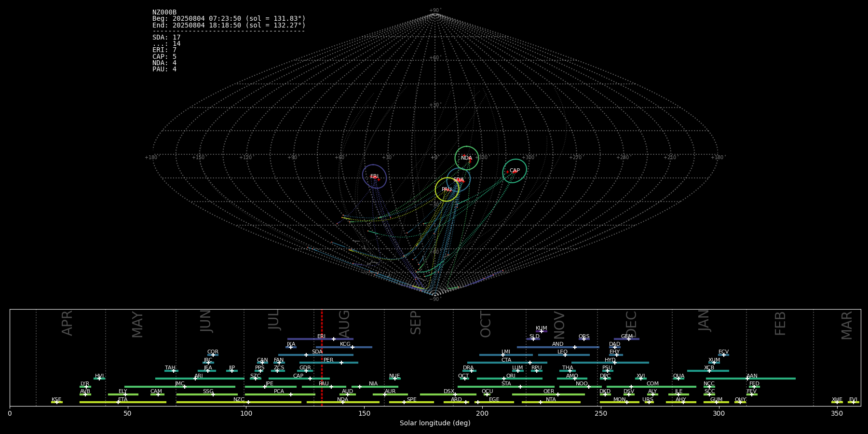The height and width of the screenshot is (434, 868).
Task: Click the HYD shower bar in timeline
Action: [610, 363]
